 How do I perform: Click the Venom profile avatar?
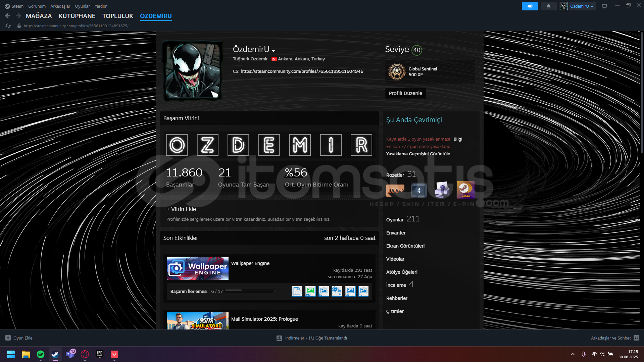coord(193,71)
